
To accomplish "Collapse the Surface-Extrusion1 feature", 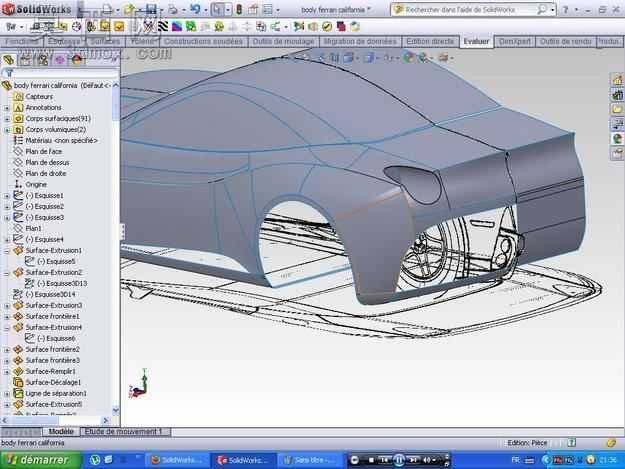I will (x=7, y=251).
